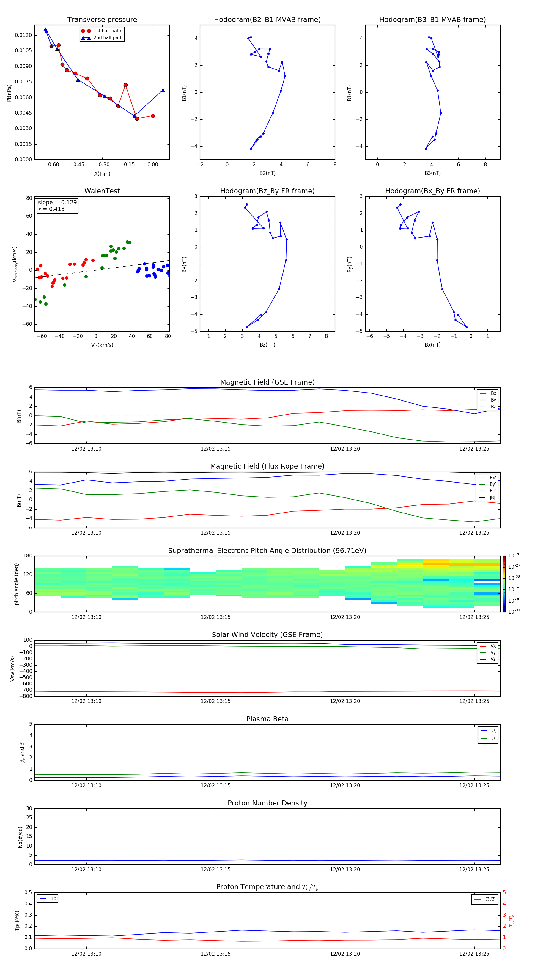Click 'Proton Number Density' panel title

(x=267, y=803)
